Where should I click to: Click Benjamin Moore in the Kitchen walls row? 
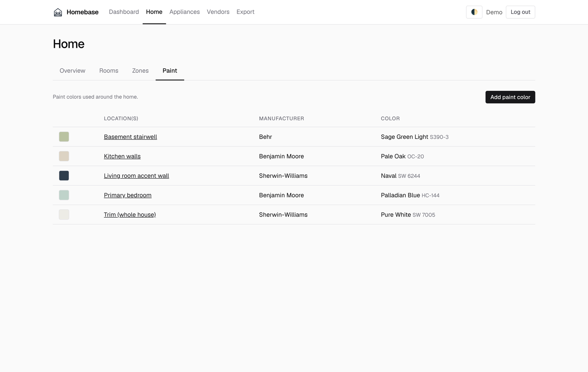click(282, 156)
